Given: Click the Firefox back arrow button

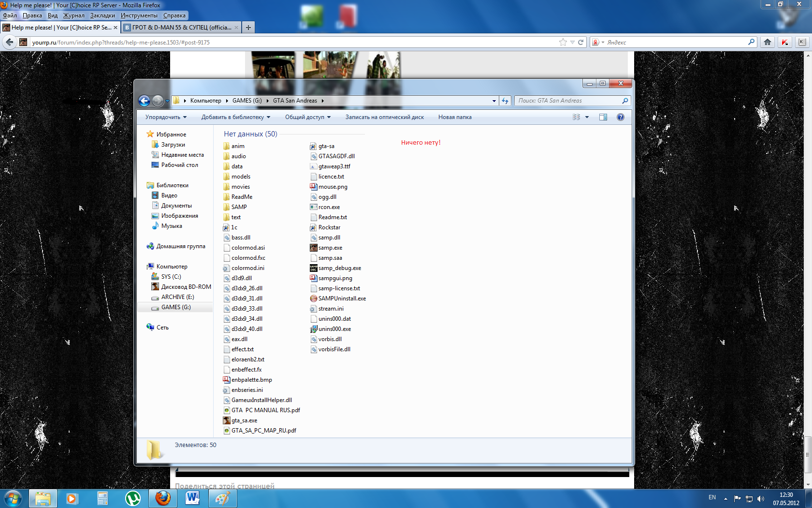Looking at the screenshot, I should click(x=9, y=42).
